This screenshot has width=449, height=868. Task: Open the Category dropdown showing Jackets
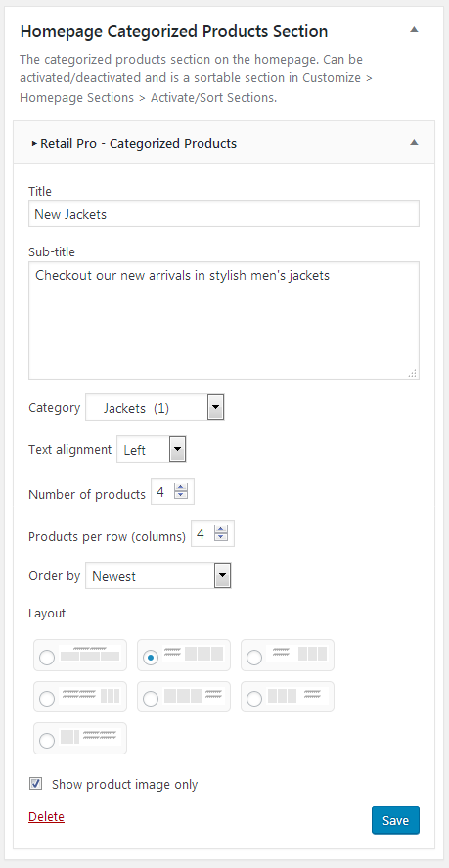point(155,408)
